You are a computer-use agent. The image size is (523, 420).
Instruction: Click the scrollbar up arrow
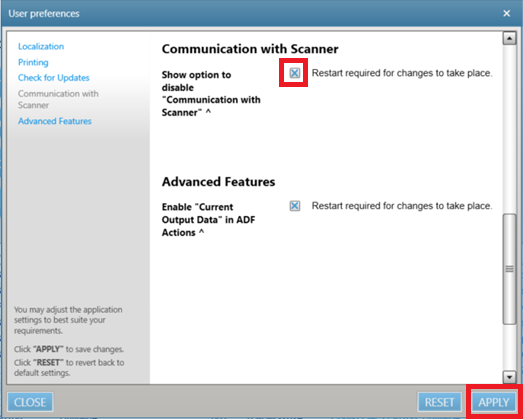coord(509,38)
